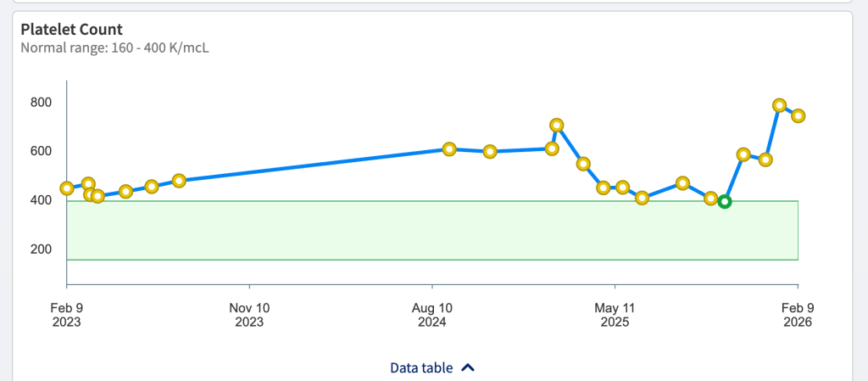The image size is (868, 381).
Task: Click the Nov 10 2023 axis label
Action: [249, 314]
